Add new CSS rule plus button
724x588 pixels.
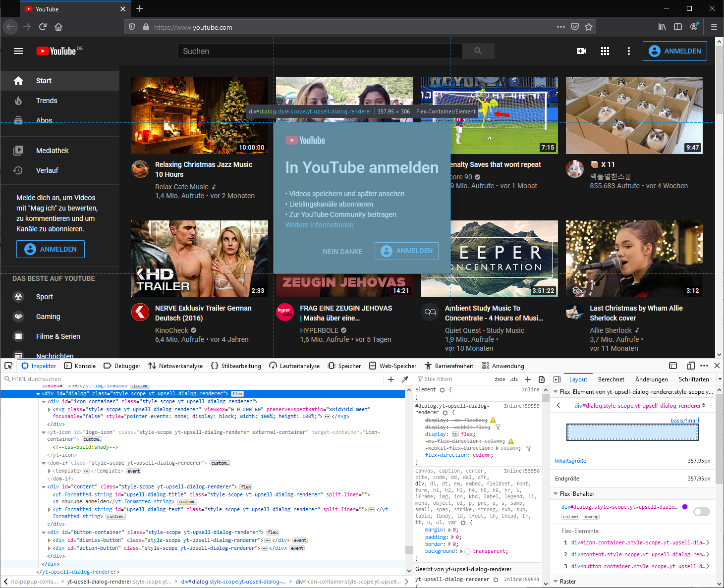(x=528, y=379)
